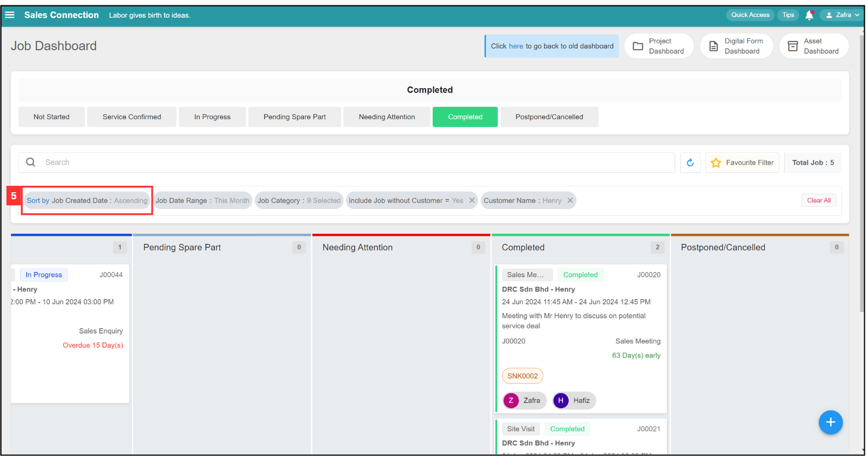This screenshot has width=868, height=459.
Task: Click the '63 Day(s) early' text
Action: tap(636, 355)
